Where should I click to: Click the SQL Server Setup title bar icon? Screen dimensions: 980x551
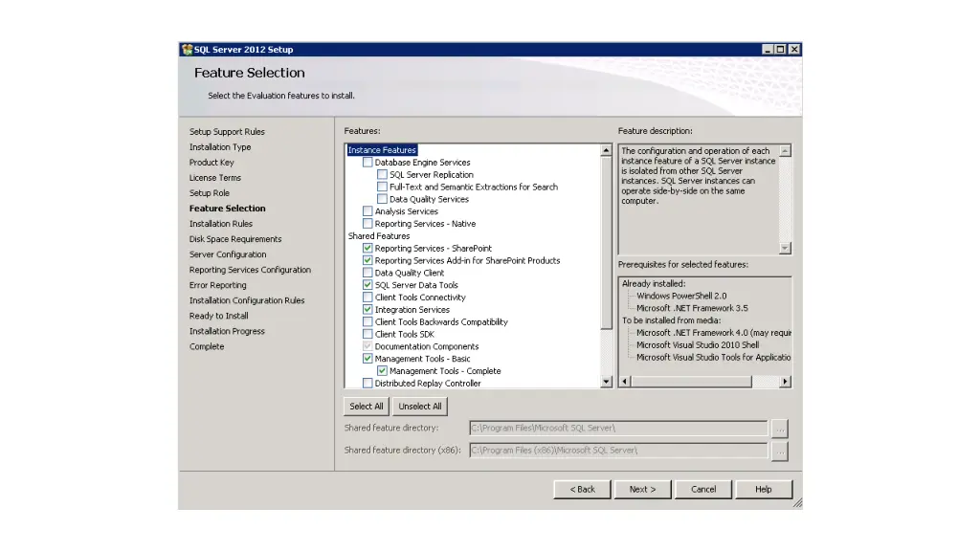tap(187, 50)
